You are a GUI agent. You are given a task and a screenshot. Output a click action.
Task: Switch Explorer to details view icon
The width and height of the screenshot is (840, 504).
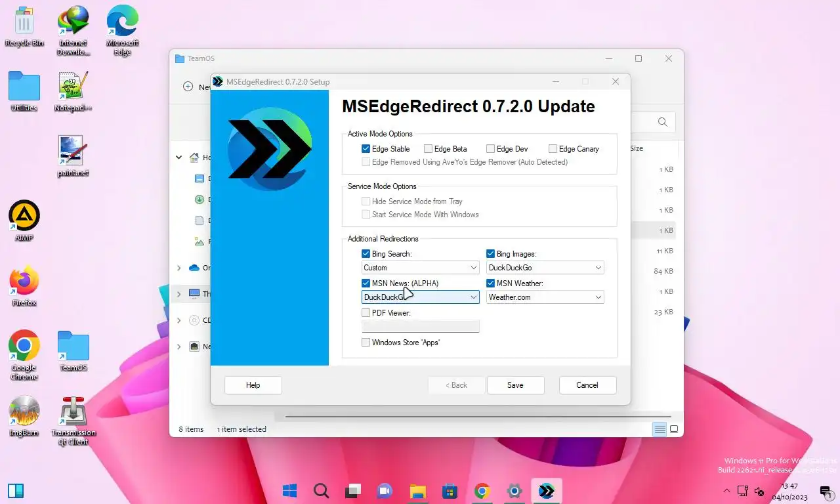pyautogui.click(x=660, y=429)
